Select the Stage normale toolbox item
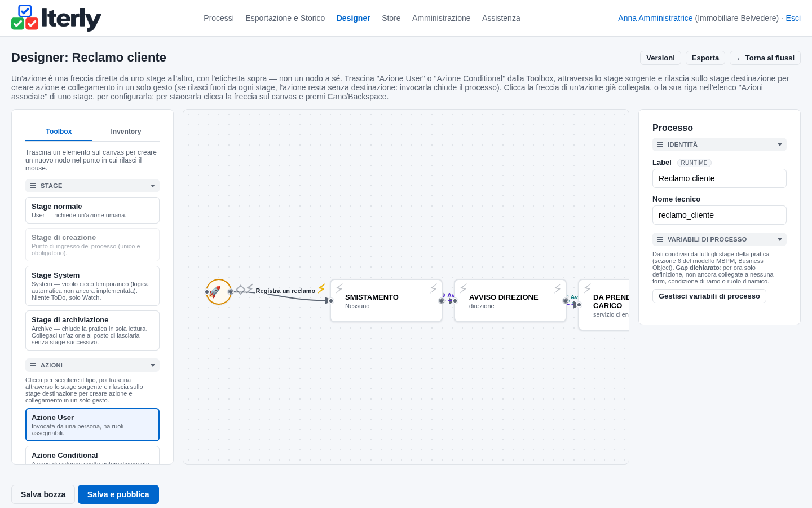The height and width of the screenshot is (508, 812). click(92, 210)
